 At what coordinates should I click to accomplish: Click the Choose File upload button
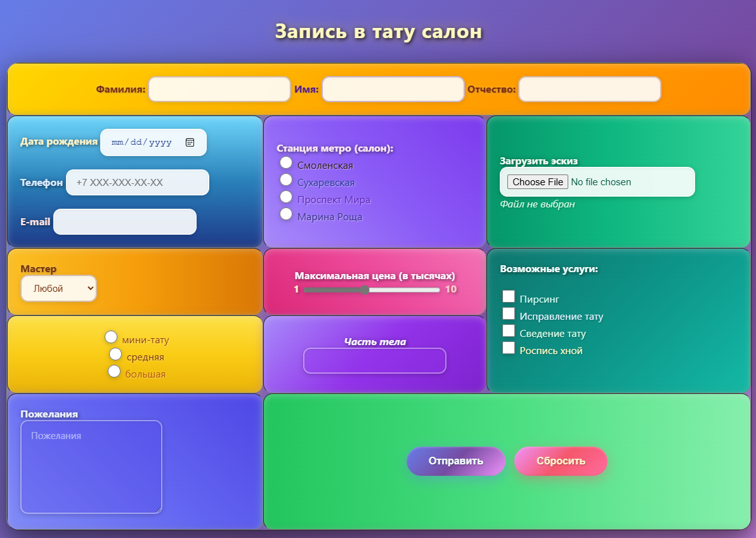point(538,182)
